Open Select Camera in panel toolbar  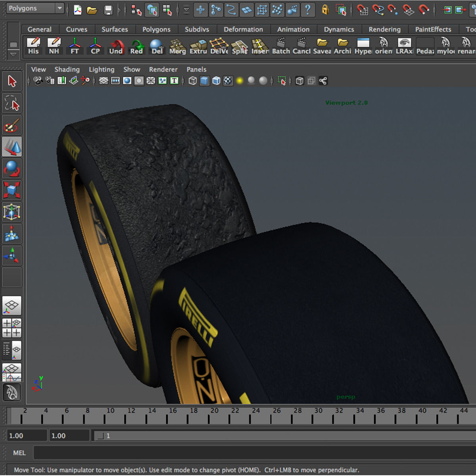(x=38, y=81)
